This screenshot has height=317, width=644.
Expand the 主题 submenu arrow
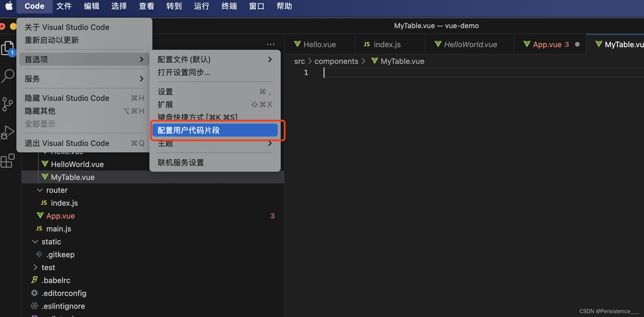coord(270,144)
